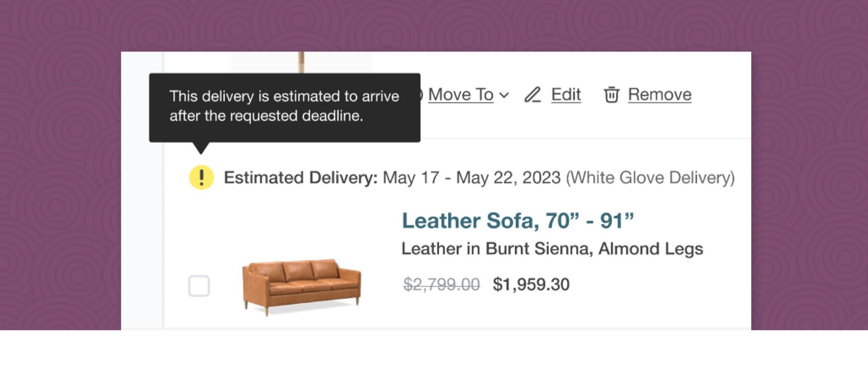
Task: Click the White Glove Delivery text
Action: tap(650, 178)
